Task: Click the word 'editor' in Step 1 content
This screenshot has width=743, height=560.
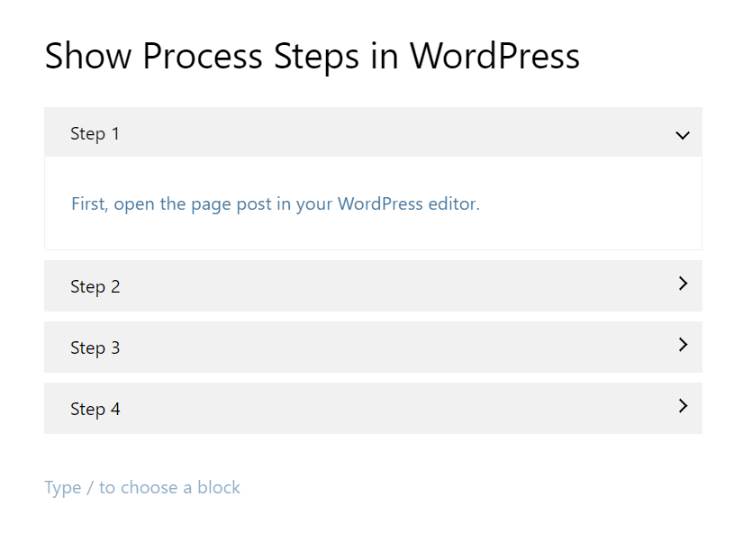Action: coord(452,204)
